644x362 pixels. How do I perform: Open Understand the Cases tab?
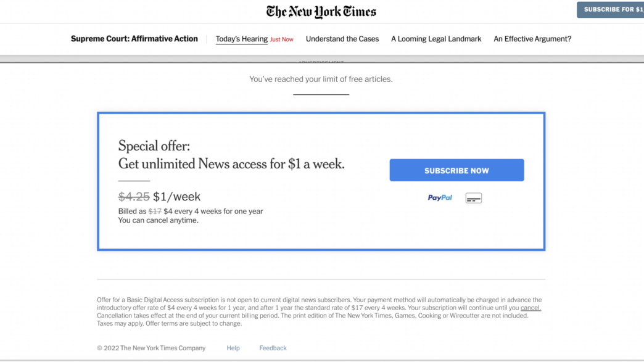[342, 39]
